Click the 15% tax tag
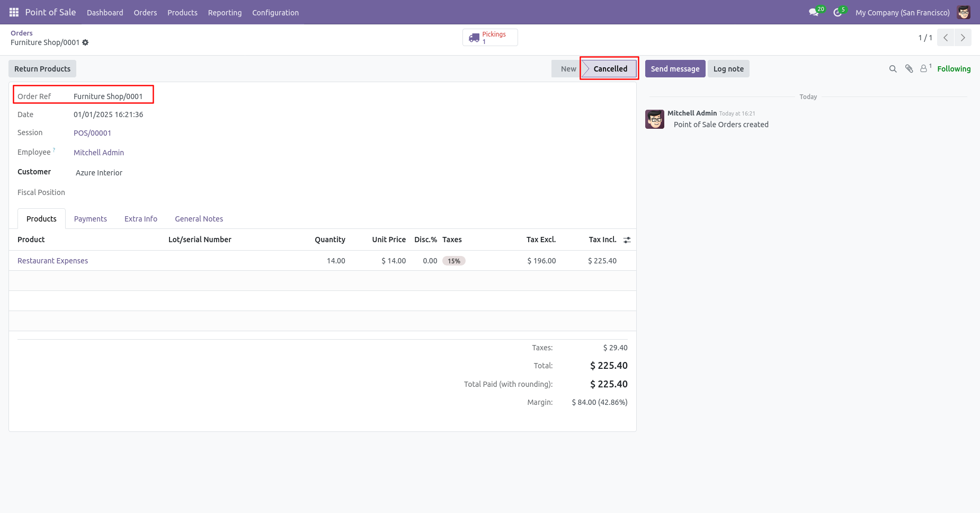Image resolution: width=980 pixels, height=513 pixels. pos(454,261)
